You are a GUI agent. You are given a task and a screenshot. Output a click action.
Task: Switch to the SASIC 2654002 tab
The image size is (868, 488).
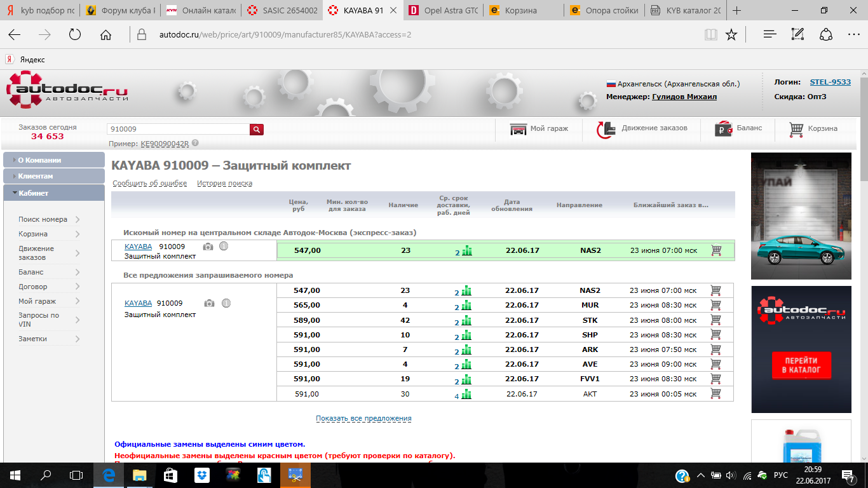pyautogui.click(x=281, y=11)
